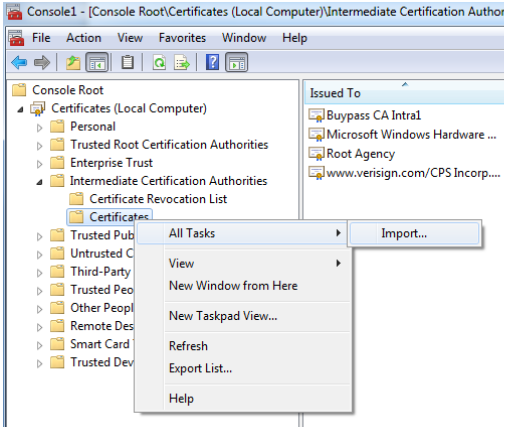Click the www.verisign.com certificate icon
507x433 pixels.
coord(316,173)
